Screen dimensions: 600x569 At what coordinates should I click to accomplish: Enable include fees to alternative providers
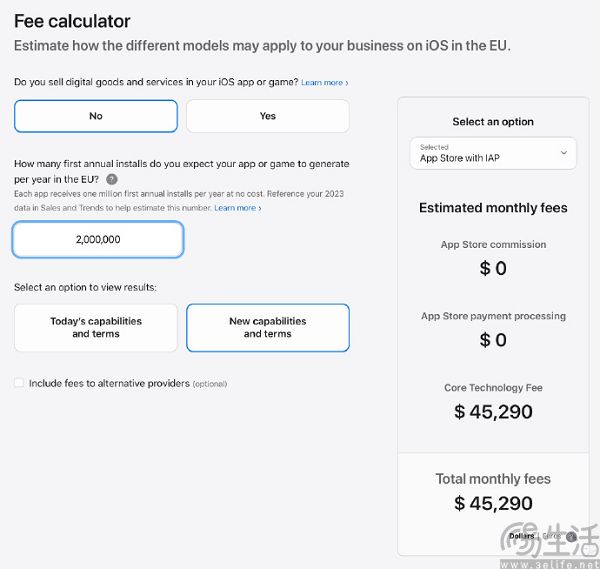click(x=19, y=383)
